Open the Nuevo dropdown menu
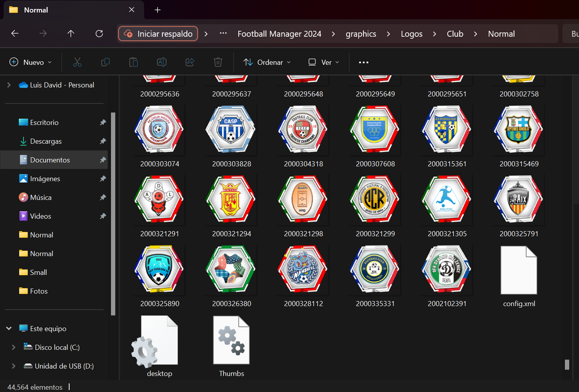The image size is (579, 392). (30, 62)
